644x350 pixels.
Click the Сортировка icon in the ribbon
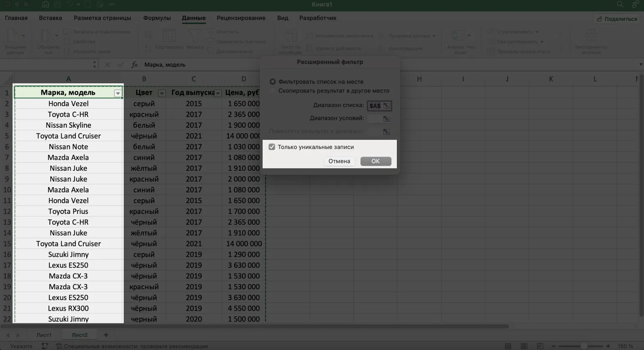click(169, 37)
